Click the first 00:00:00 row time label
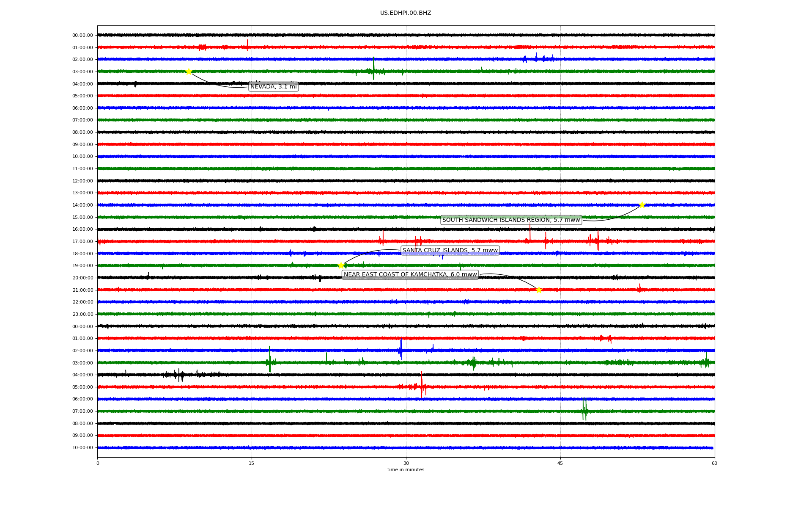 [x=82, y=36]
